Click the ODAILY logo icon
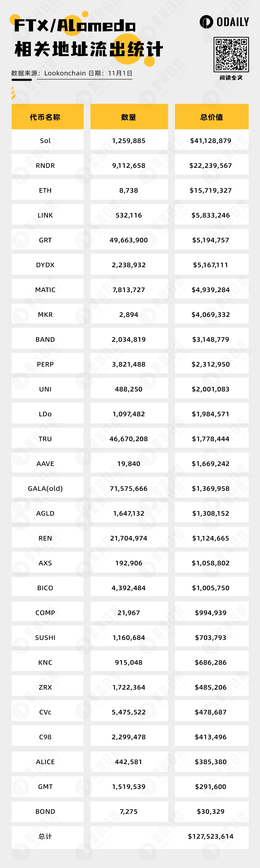 click(x=206, y=22)
